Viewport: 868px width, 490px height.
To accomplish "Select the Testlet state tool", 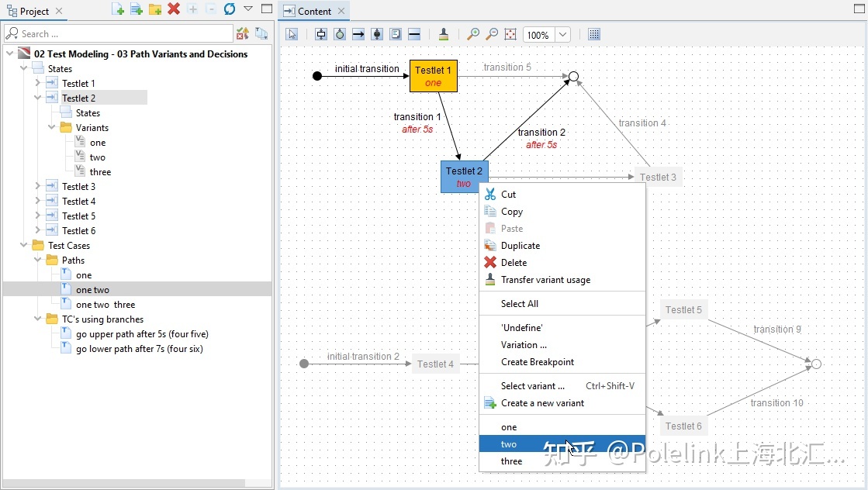I will click(321, 34).
